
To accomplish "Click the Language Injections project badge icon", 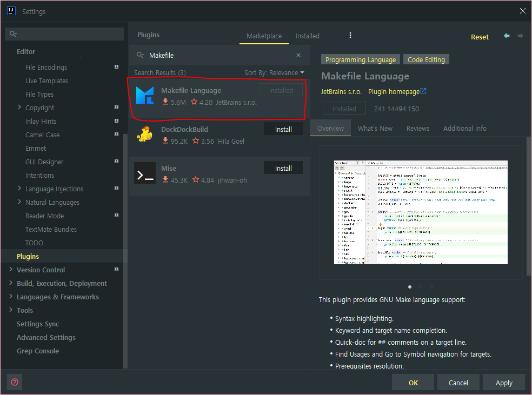I will coord(116,188).
